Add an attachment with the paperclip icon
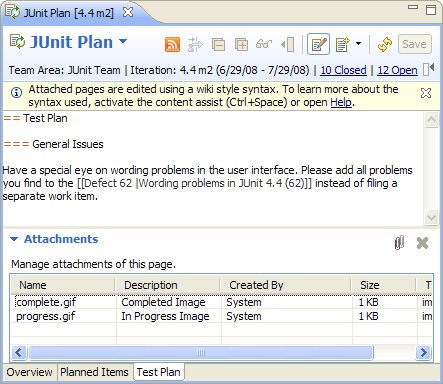The width and height of the screenshot is (443, 384). [x=399, y=243]
